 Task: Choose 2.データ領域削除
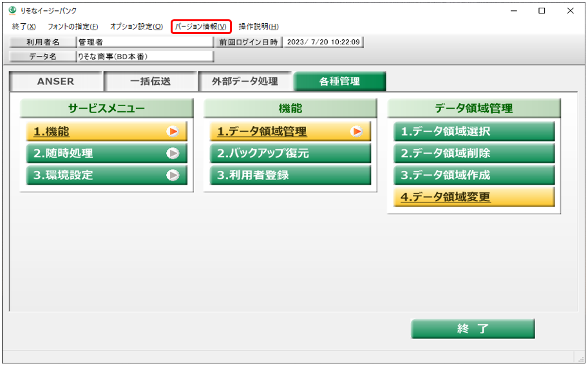(474, 153)
